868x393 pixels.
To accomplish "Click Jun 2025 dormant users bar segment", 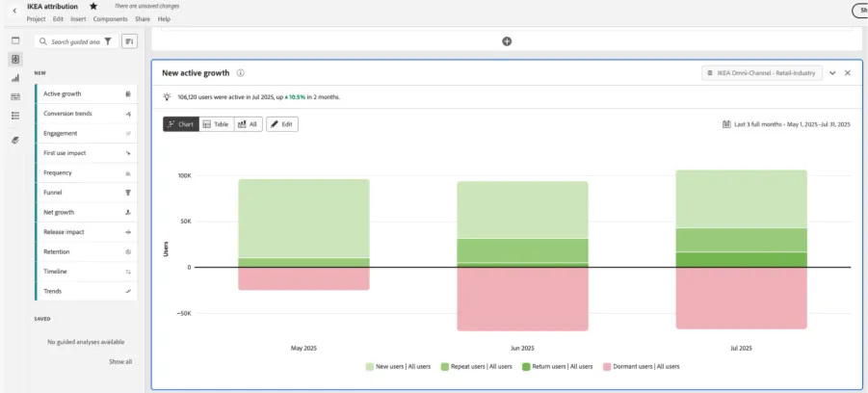I will [x=522, y=299].
